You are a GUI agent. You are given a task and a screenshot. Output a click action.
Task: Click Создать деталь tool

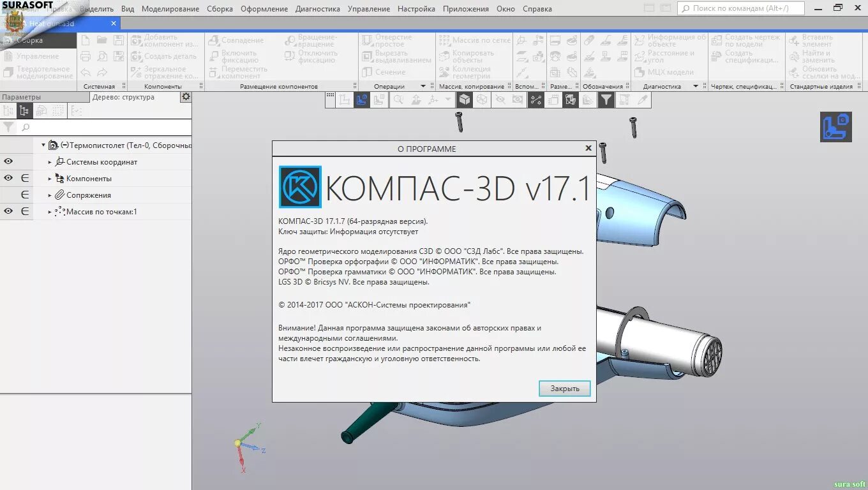pyautogui.click(x=165, y=56)
